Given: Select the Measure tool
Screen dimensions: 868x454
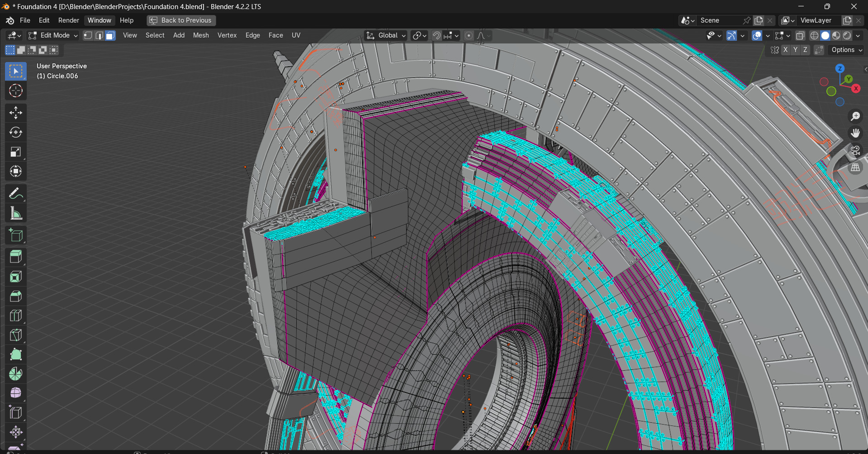Looking at the screenshot, I should (x=16, y=213).
